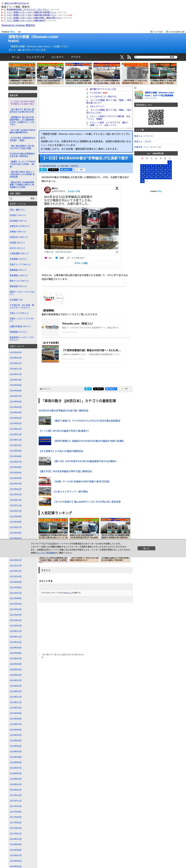Open 鉄道コム（イベント） link in リンク集
Viewport: 186px width, 868px height.
[x=144, y=136]
